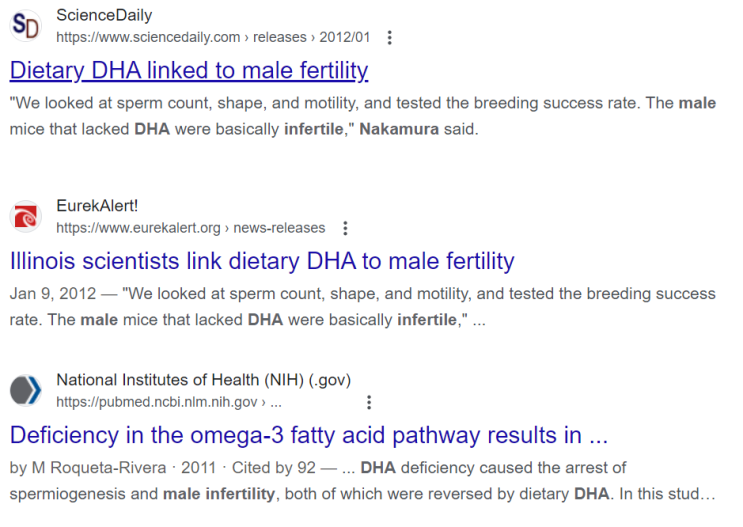Open the three-dot menu beside the ScienceDaily URL

(x=390, y=38)
